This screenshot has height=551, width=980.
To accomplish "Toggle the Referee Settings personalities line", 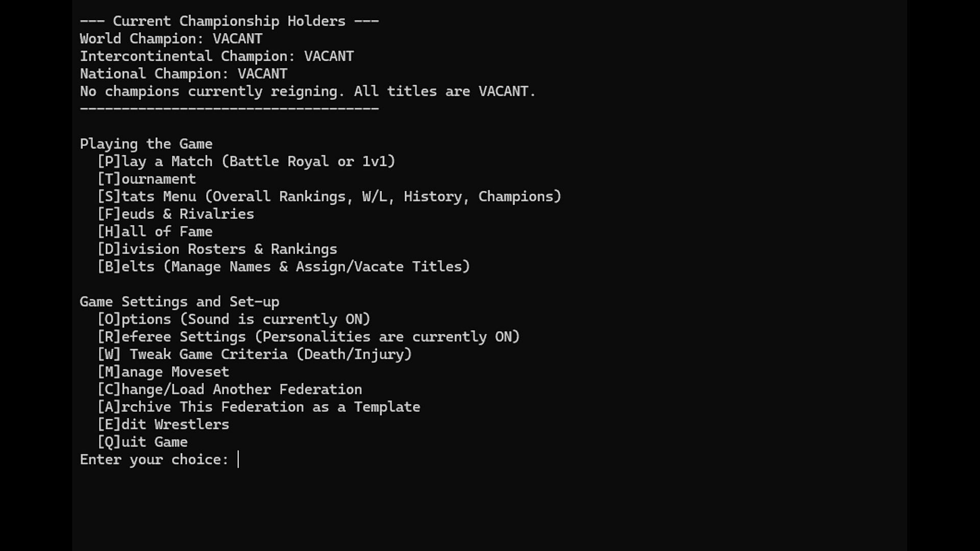I will [x=308, y=337].
